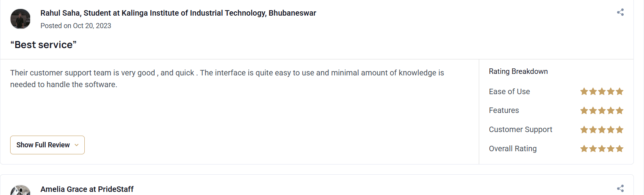Screen dimensions: 644x195
Task: Click the first star of Ease of Use
Action: 584,91
